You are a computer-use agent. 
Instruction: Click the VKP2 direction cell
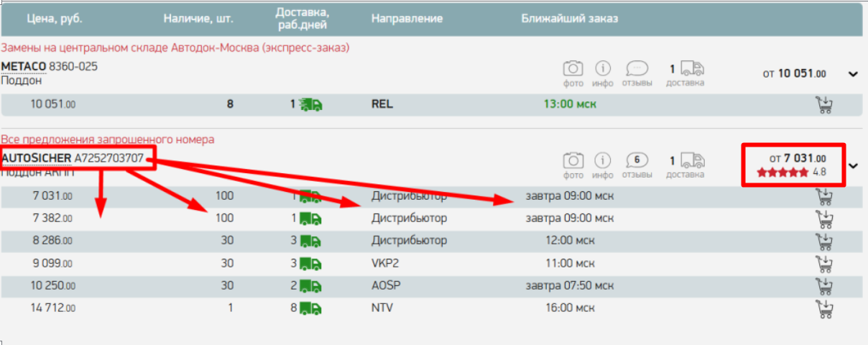385,263
